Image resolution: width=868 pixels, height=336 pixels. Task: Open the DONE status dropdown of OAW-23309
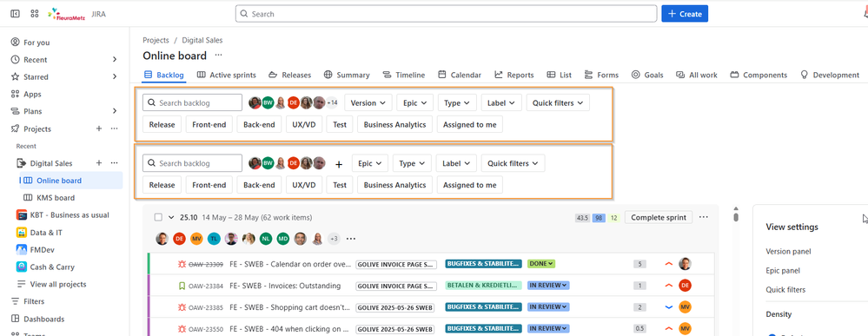[541, 264]
